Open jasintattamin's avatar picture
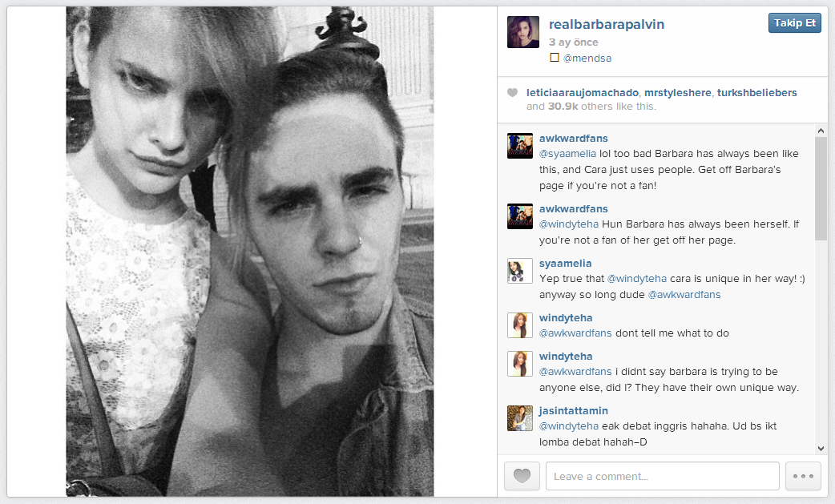This screenshot has height=504, width=835. point(520,418)
